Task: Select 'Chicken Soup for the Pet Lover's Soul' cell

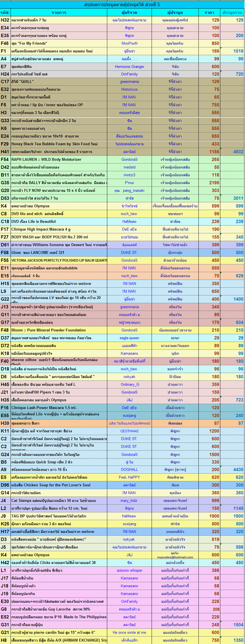Action: click(x=59, y=485)
